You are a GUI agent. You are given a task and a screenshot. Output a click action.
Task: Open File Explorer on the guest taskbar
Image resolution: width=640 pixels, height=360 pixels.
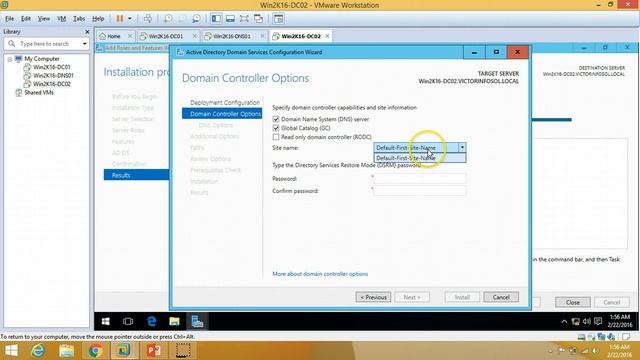(174, 322)
